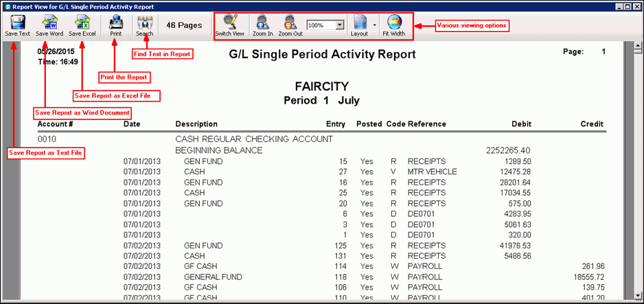Select the Debit column header
Viewport: 644px width, 304px height.
pos(521,124)
